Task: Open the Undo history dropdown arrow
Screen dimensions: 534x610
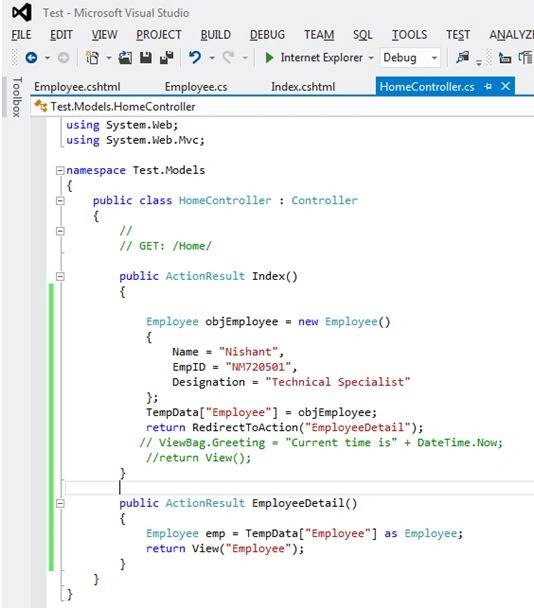Action: point(212,58)
